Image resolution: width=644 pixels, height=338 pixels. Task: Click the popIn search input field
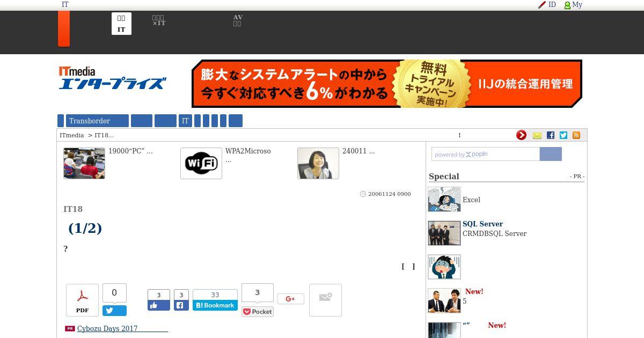[x=486, y=154]
